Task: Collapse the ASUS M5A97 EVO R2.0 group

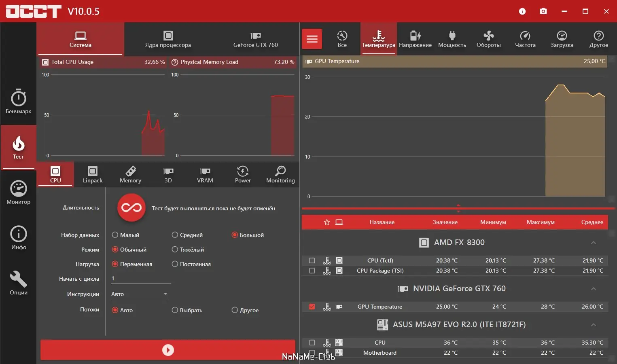Action: [x=594, y=325]
